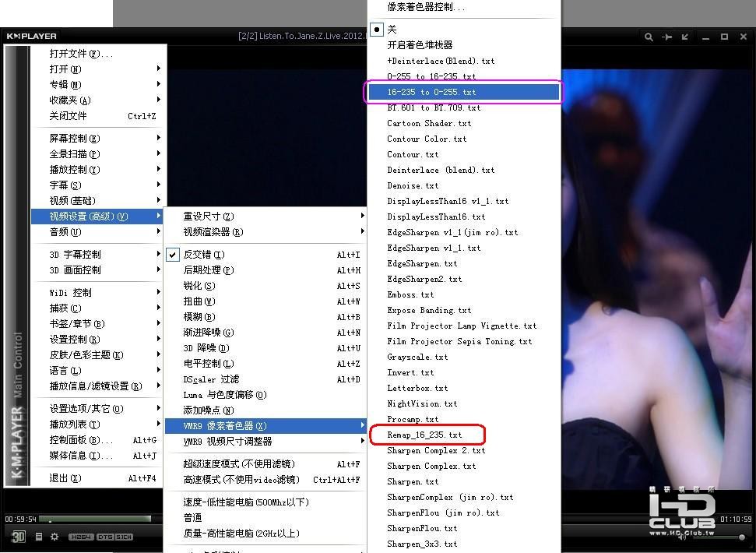
Task: Choose Luma 与色度偏移(O) option
Action: [x=265, y=394]
